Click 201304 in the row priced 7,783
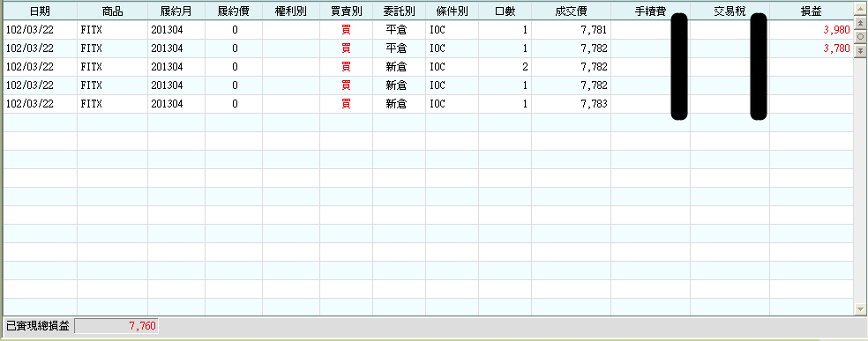This screenshot has height=341, width=868. point(167,104)
